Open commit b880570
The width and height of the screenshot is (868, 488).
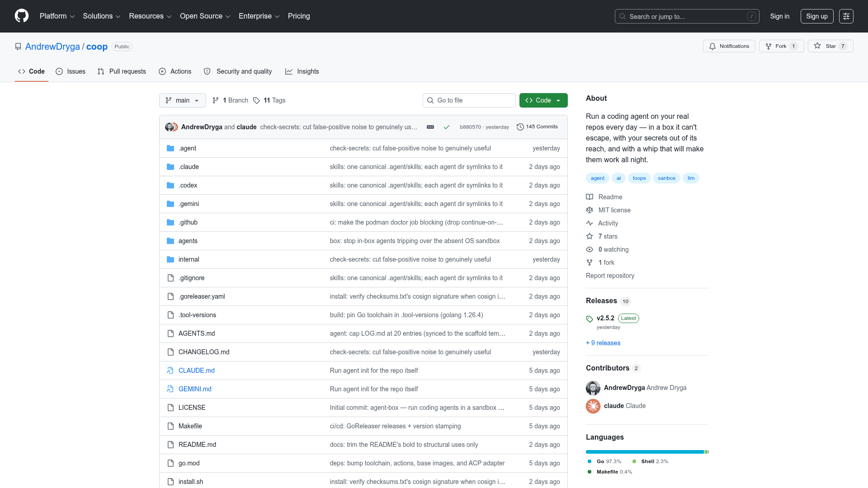tap(470, 127)
